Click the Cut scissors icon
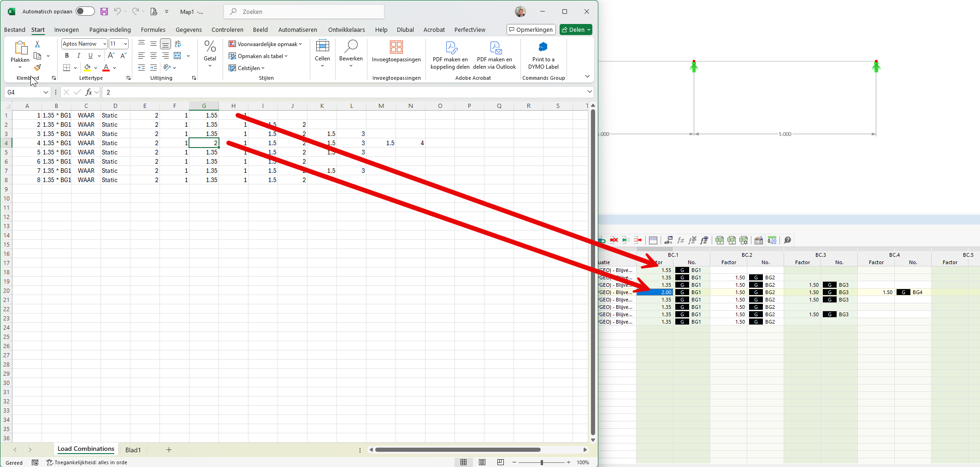Viewport: 980px width, 467px height. click(37, 44)
